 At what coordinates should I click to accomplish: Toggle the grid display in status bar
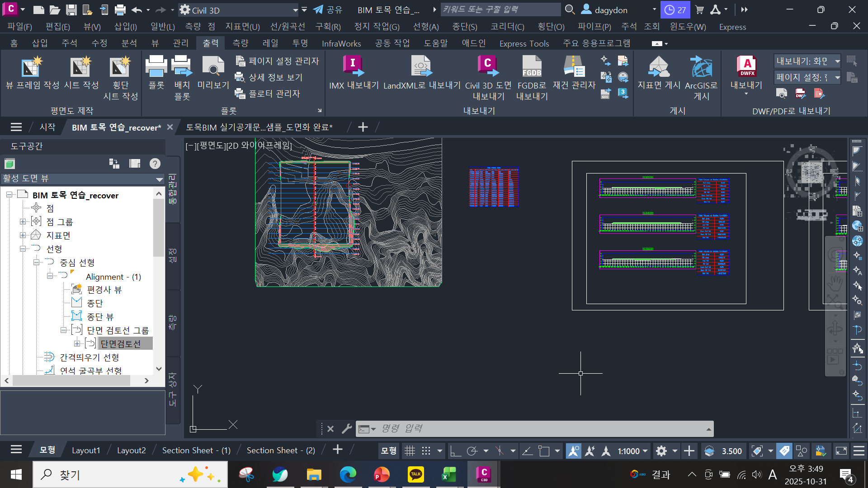[x=410, y=451]
